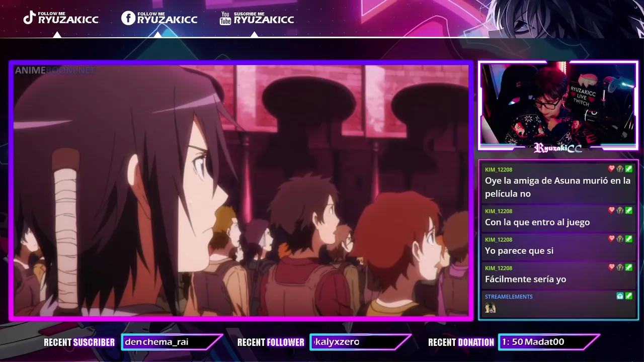Image resolution: width=644 pixels, height=362 pixels.
Task: Click the anime video playback area
Action: [x=241, y=190]
